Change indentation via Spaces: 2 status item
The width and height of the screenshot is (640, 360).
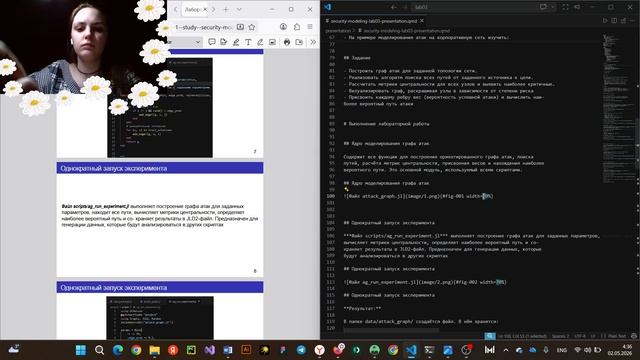click(560, 336)
